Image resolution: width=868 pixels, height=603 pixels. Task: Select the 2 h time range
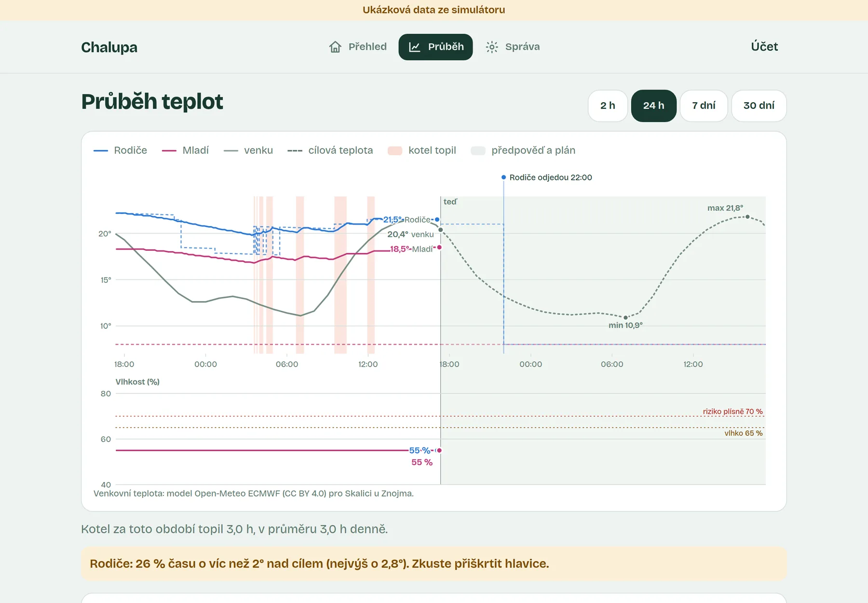tap(608, 106)
